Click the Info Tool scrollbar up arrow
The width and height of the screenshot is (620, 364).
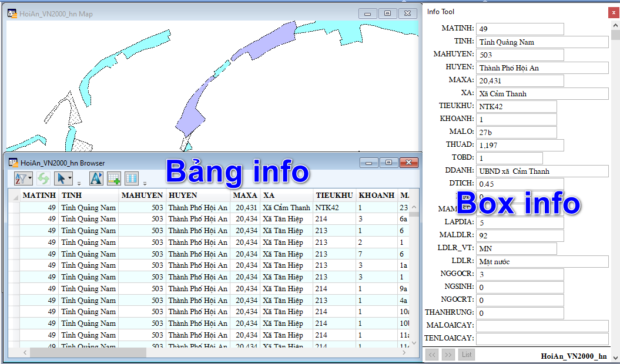(615, 25)
